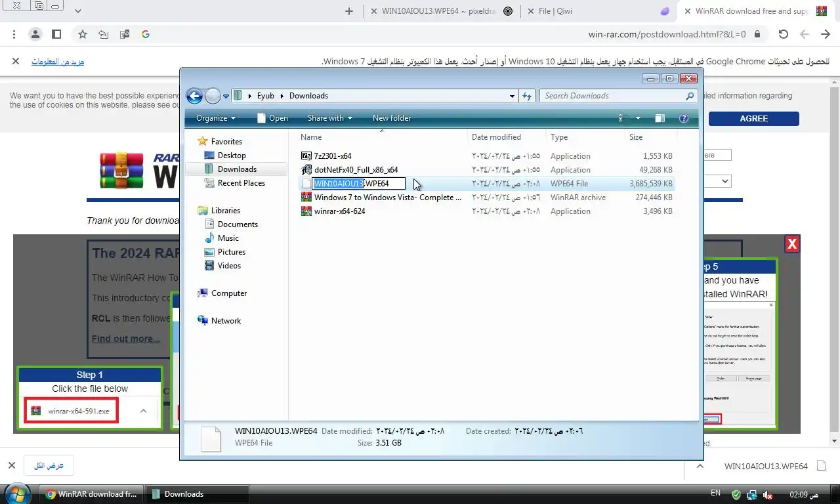840x504 pixels.
Task: Click the Explorer Forward navigation arrow
Action: coord(213,96)
